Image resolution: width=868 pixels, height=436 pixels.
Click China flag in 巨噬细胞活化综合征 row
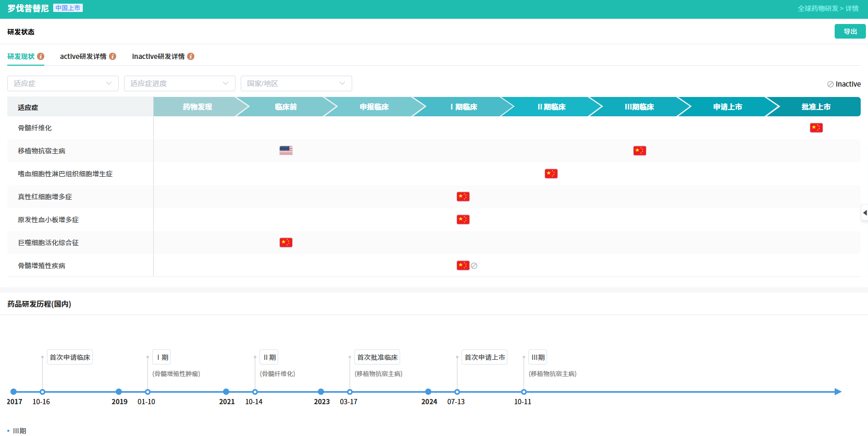[x=286, y=243]
